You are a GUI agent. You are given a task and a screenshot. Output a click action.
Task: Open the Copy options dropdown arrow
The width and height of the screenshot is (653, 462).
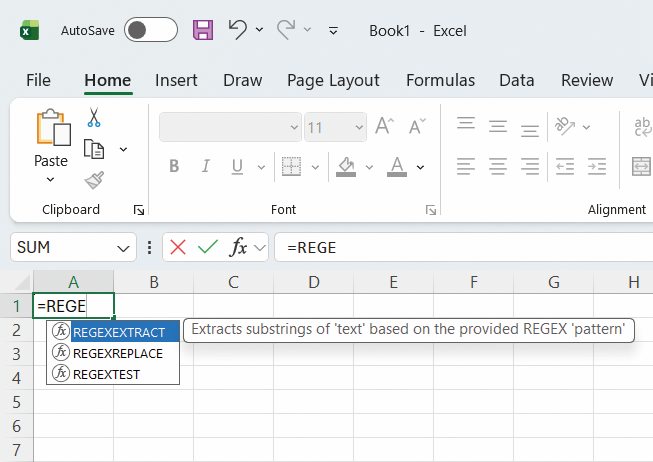[x=123, y=149]
